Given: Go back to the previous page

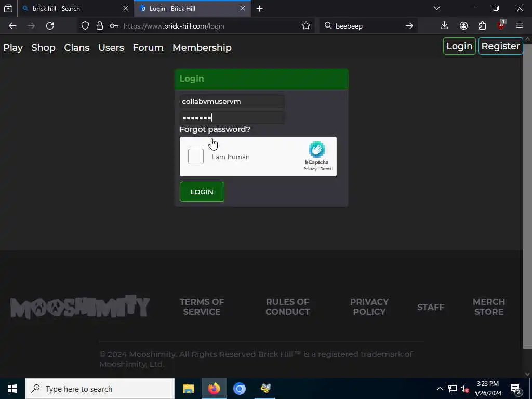Looking at the screenshot, I should pyautogui.click(x=12, y=26).
